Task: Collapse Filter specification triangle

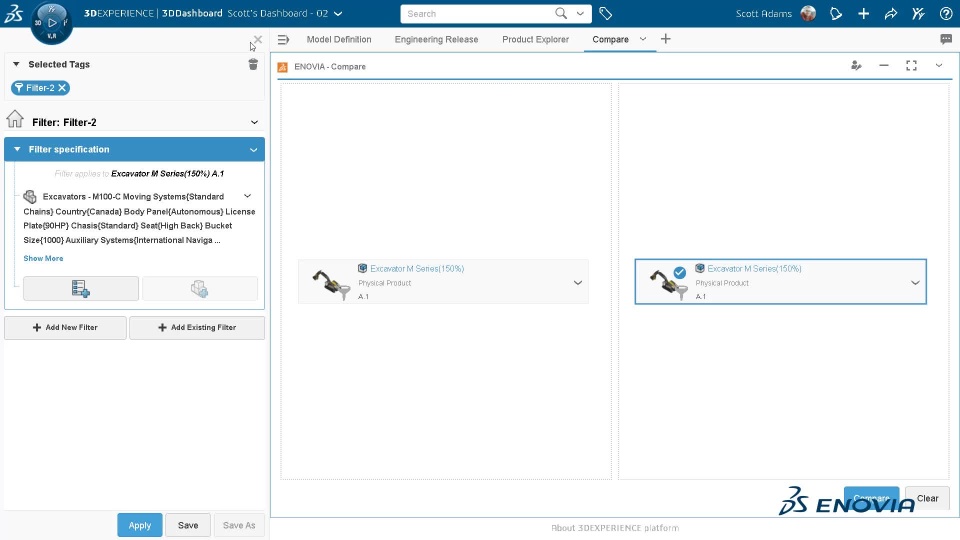Action: [17, 149]
